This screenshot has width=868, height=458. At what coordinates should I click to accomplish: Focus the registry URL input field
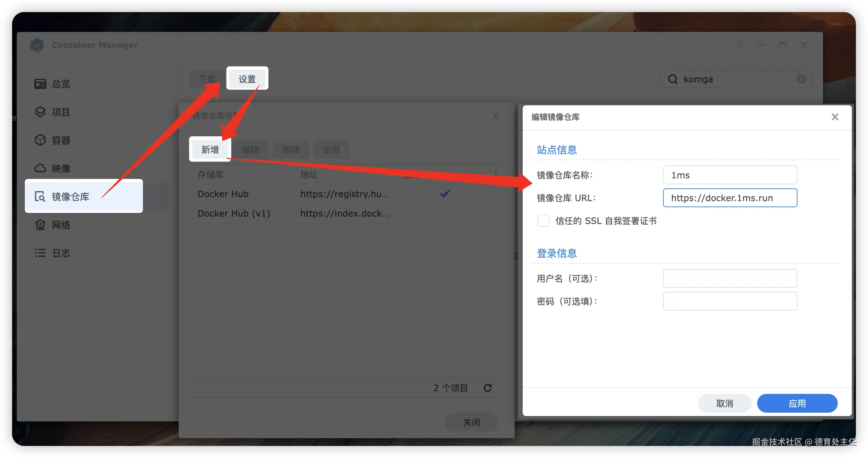pyautogui.click(x=730, y=198)
